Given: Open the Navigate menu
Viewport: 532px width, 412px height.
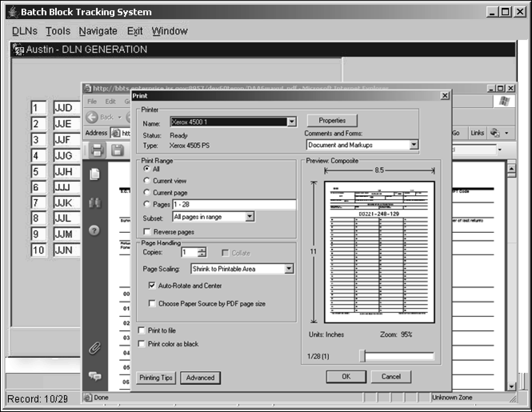Looking at the screenshot, I should tap(98, 31).
